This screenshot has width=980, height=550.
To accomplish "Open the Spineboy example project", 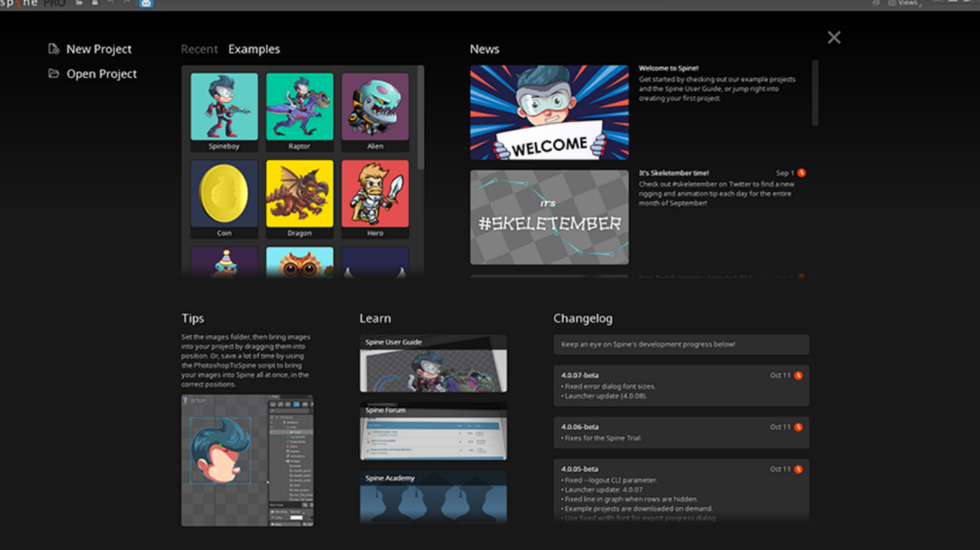I will click(x=224, y=112).
